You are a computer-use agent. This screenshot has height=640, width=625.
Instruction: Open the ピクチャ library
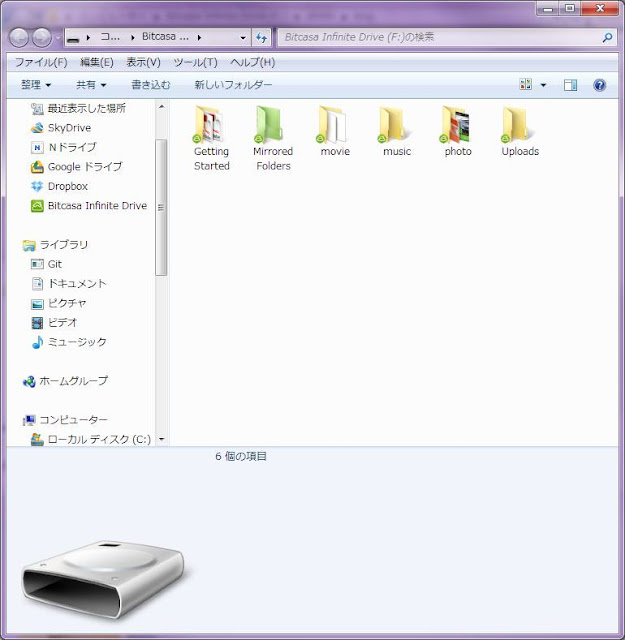(x=58, y=303)
